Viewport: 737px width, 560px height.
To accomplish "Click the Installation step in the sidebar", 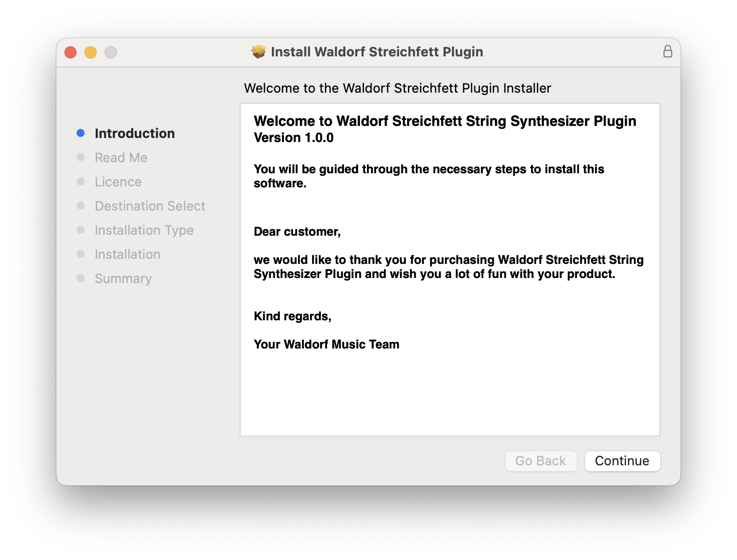I will (127, 254).
